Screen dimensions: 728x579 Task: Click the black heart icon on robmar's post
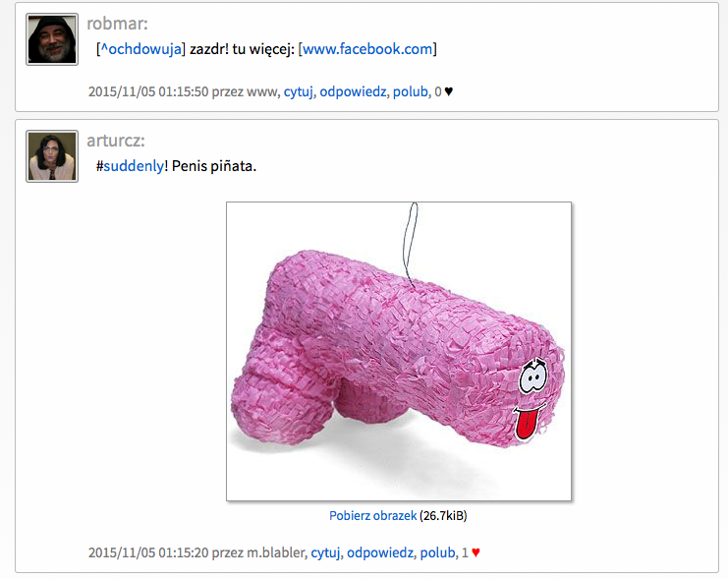click(x=449, y=91)
